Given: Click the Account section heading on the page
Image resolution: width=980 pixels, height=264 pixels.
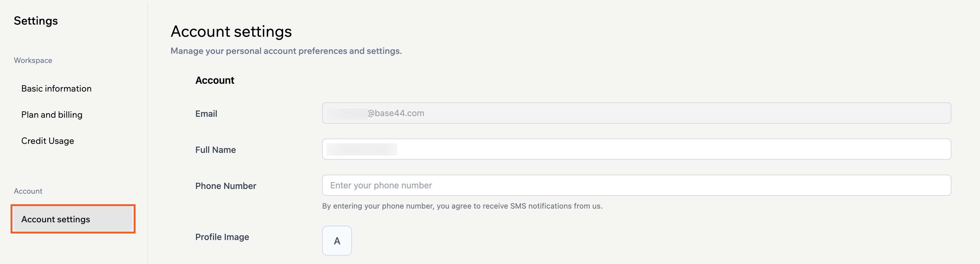Looking at the screenshot, I should [x=215, y=80].
